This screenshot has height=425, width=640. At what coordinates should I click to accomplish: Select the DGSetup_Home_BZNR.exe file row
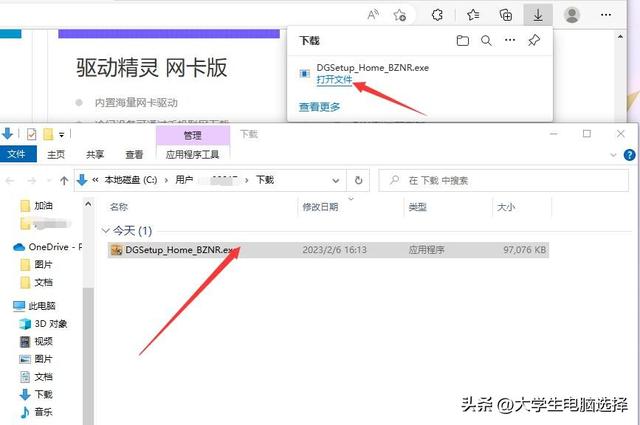329,250
